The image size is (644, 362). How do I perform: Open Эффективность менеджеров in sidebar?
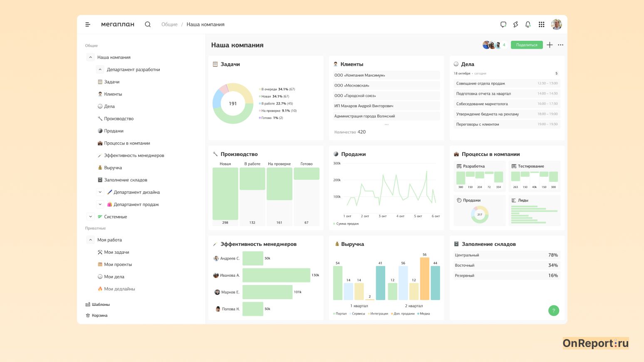tap(131, 156)
